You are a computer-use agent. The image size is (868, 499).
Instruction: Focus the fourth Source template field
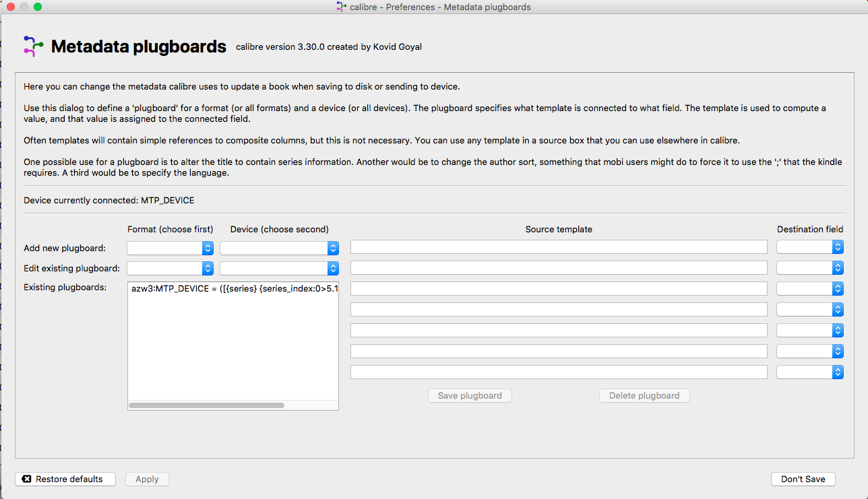coord(559,310)
